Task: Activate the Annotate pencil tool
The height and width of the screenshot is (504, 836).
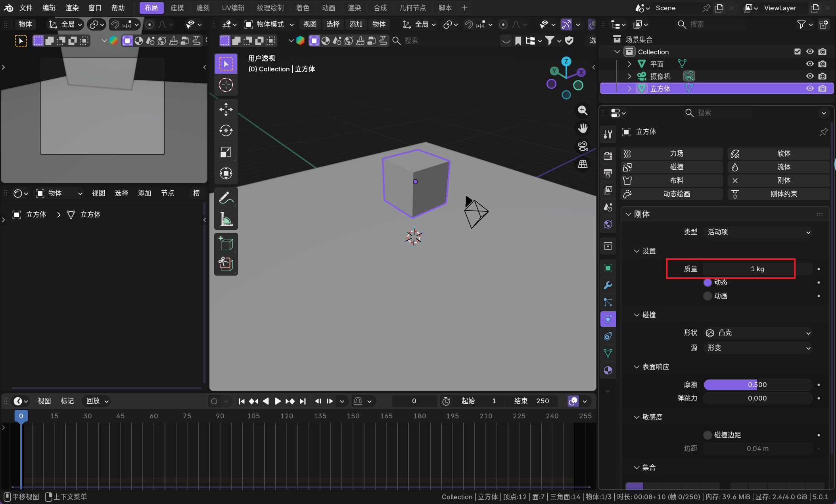Action: click(226, 197)
